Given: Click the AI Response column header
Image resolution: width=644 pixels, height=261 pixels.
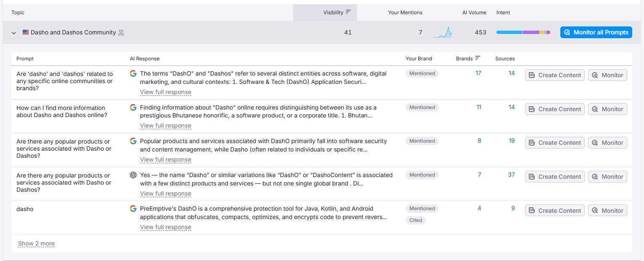Looking at the screenshot, I should coord(145,59).
